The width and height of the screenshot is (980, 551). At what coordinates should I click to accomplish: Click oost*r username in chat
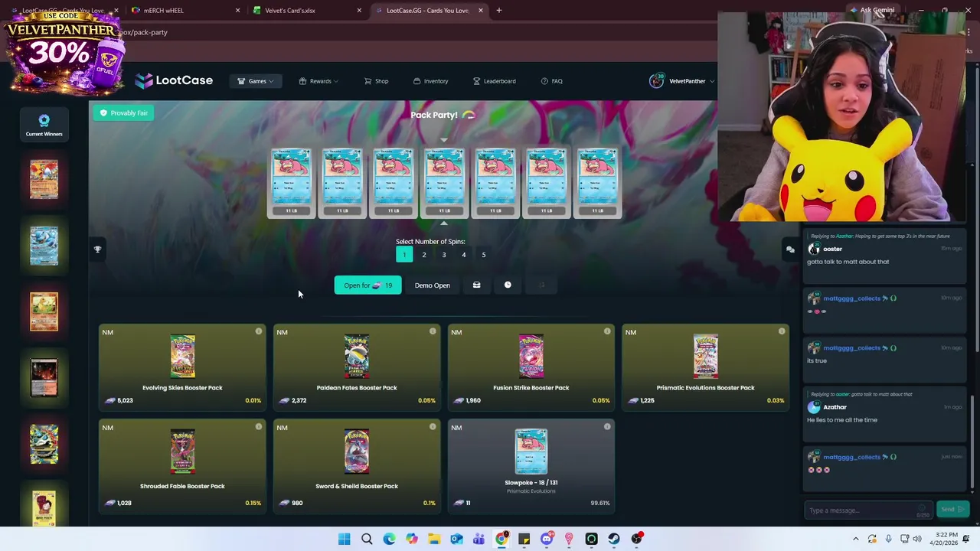point(832,249)
